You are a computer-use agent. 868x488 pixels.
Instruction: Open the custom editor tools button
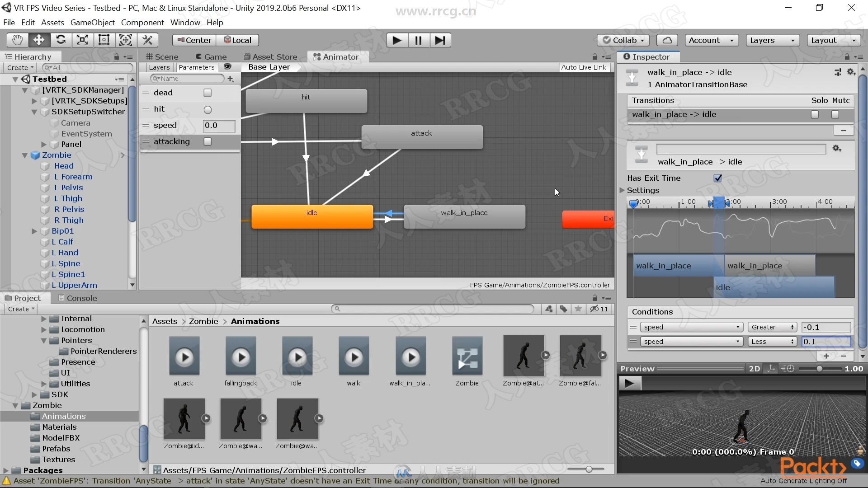tap(147, 40)
